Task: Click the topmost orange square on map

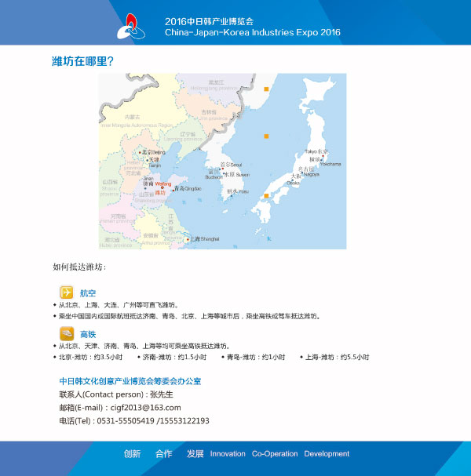Action: [267, 90]
